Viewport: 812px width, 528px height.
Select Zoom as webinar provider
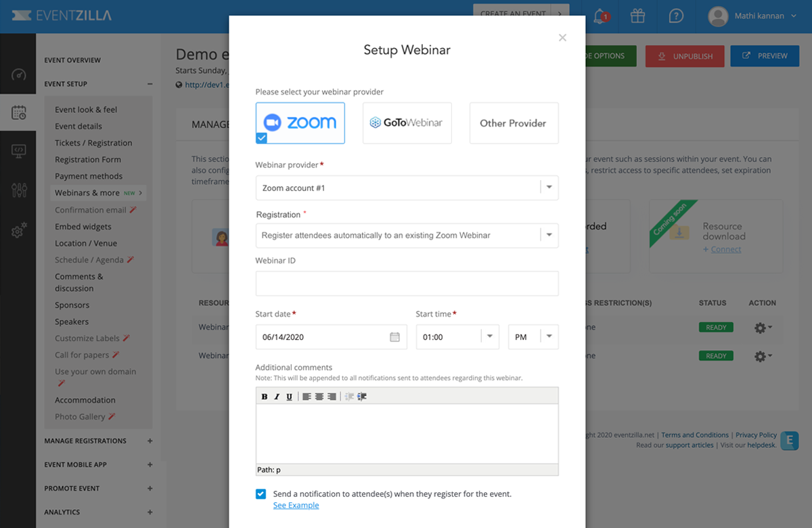[300, 123]
